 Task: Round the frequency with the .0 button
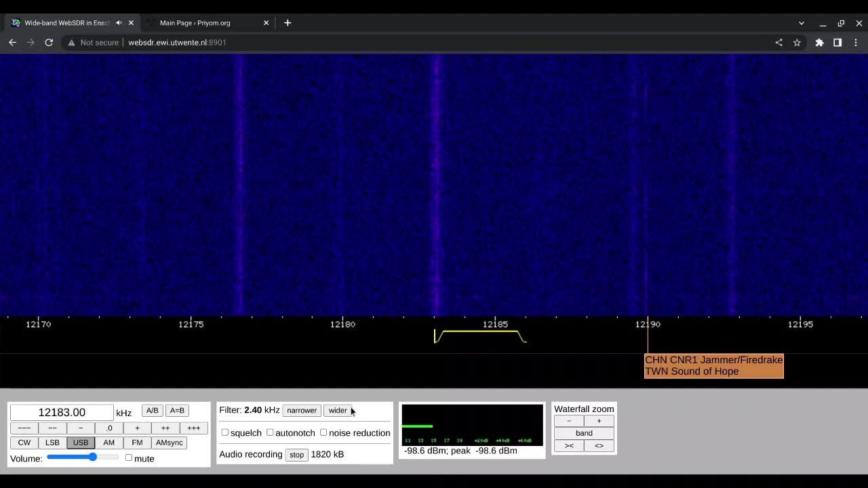pos(108,428)
